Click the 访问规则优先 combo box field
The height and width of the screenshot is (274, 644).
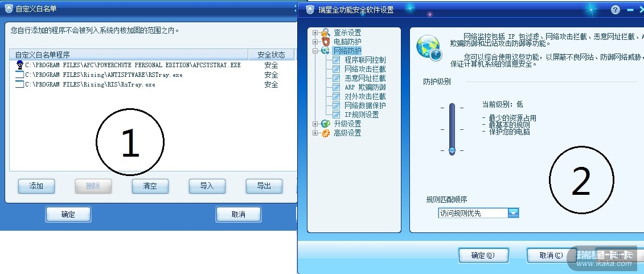(478, 213)
